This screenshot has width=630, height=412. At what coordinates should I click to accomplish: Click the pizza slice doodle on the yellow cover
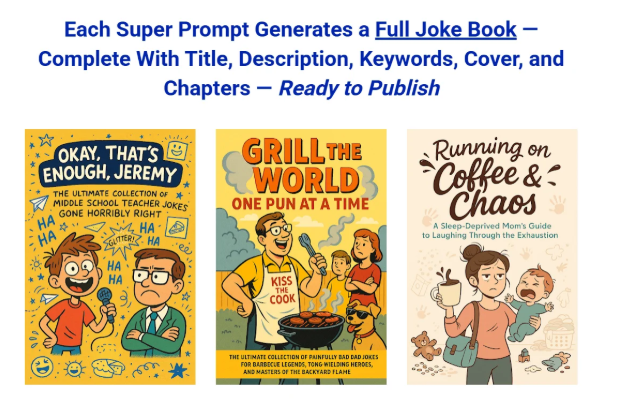[x=176, y=228]
